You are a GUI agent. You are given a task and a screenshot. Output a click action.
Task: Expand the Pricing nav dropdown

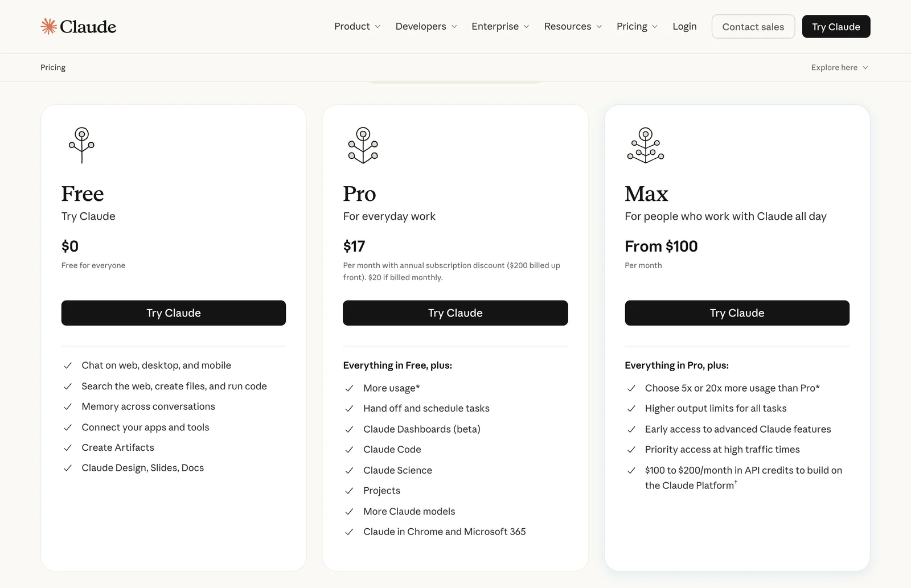[x=637, y=26]
